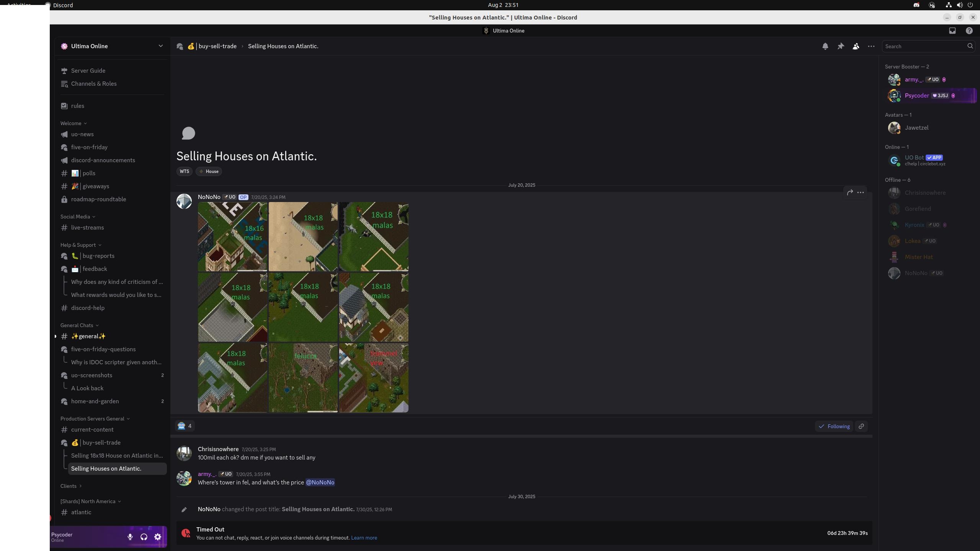980x551 pixels.
Task: Select Jawetzel in member list
Action: [x=931, y=128]
